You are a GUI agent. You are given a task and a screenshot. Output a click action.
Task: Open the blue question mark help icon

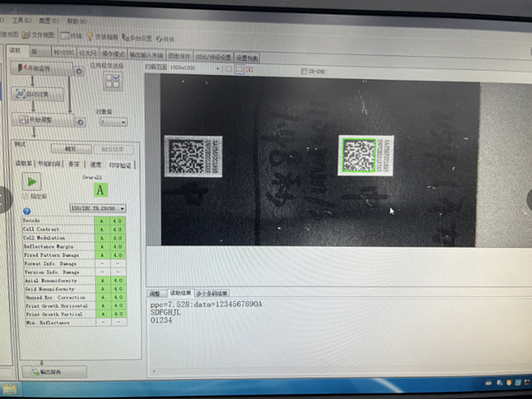click(x=27, y=211)
